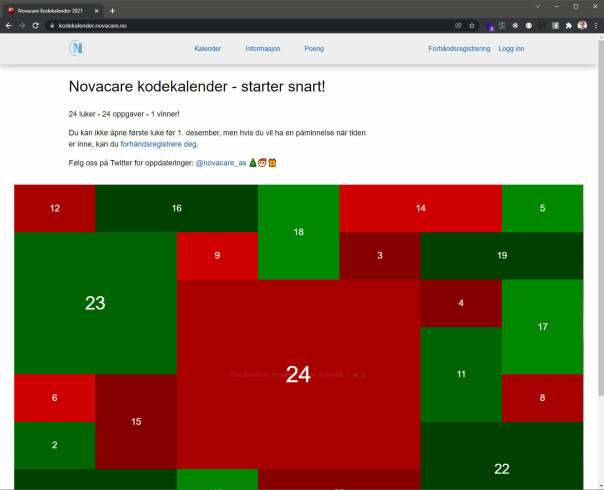The image size is (604, 490).
Task: Click Forhåndsregistrering in the navbar
Action: (x=459, y=49)
